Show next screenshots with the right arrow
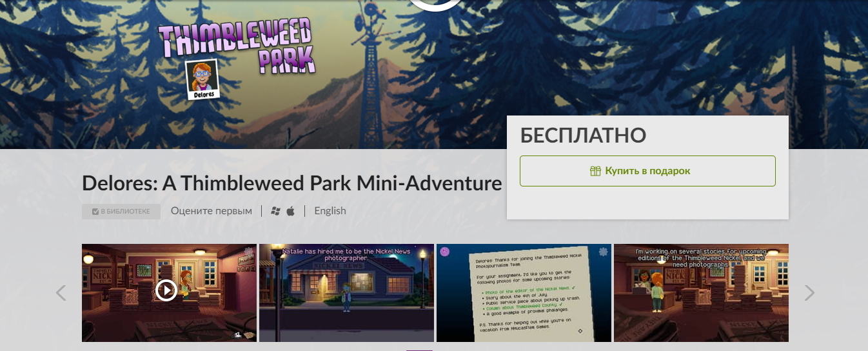 809,293
